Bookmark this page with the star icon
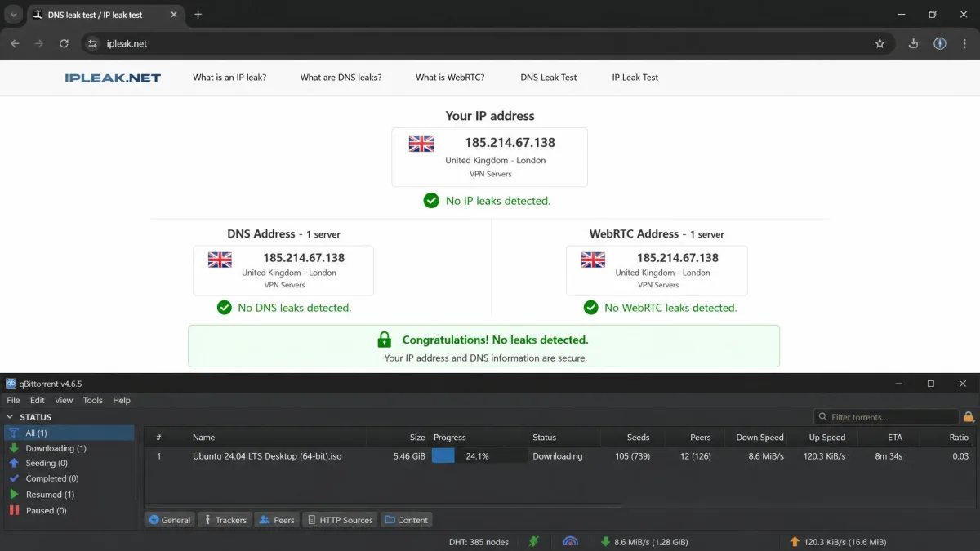This screenshot has height=551, width=980. (x=880, y=43)
